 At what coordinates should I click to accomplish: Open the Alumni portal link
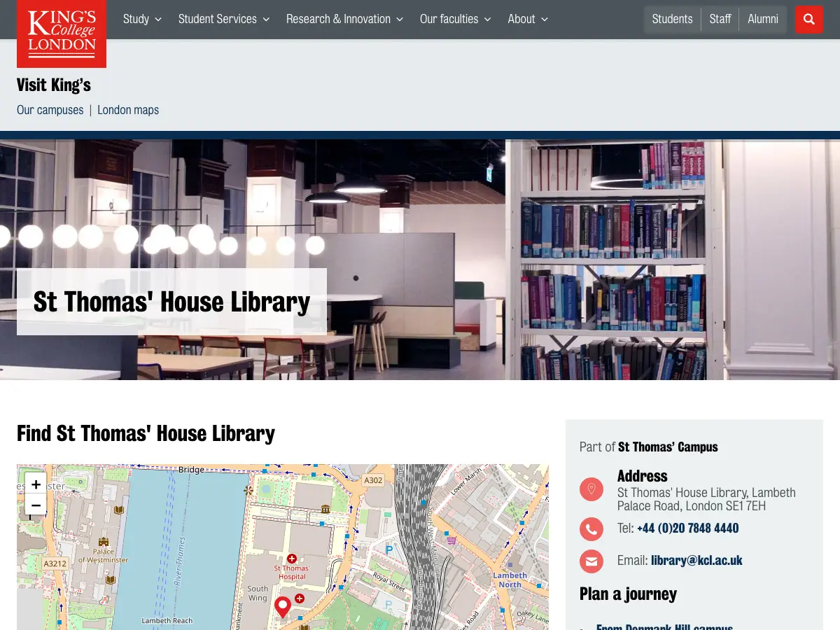(x=763, y=19)
